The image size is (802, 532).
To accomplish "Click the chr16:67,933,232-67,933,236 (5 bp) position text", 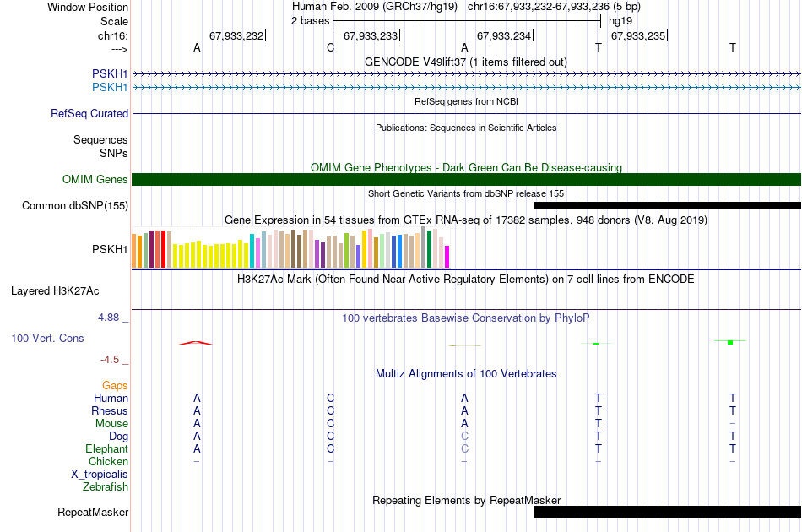I will tap(554, 7).
